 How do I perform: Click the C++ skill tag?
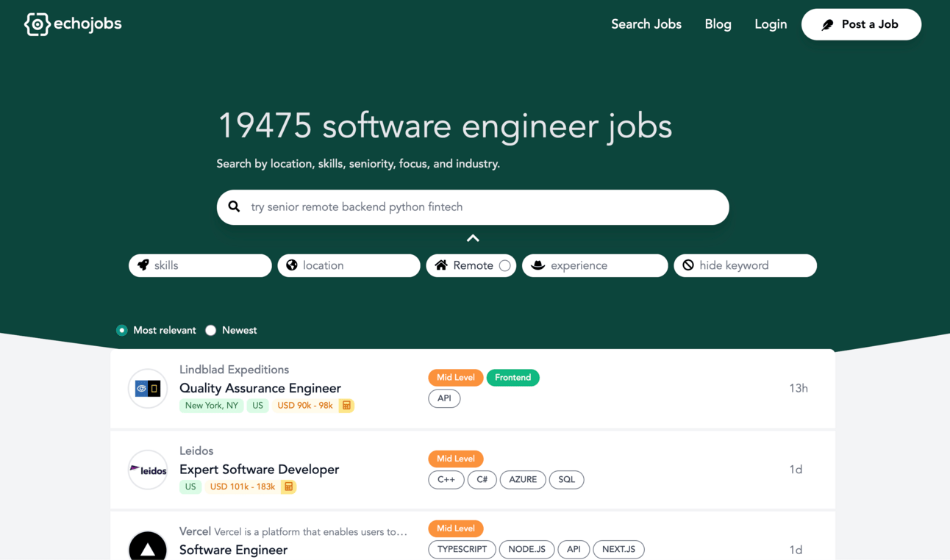446,479
